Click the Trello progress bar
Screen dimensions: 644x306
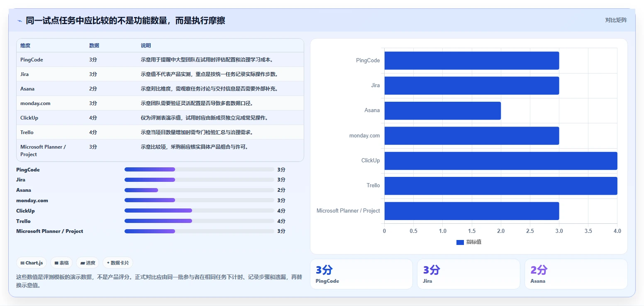[x=199, y=221]
